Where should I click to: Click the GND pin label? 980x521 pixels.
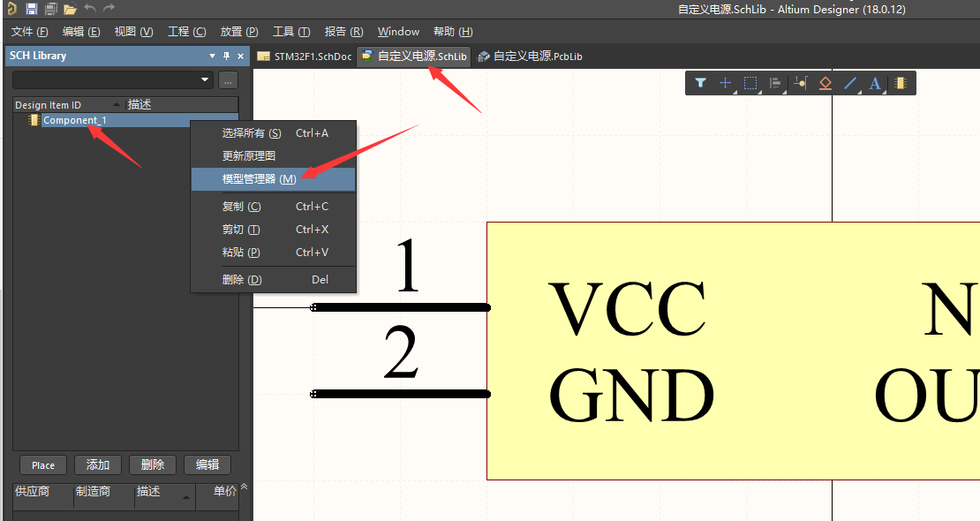coord(631,396)
